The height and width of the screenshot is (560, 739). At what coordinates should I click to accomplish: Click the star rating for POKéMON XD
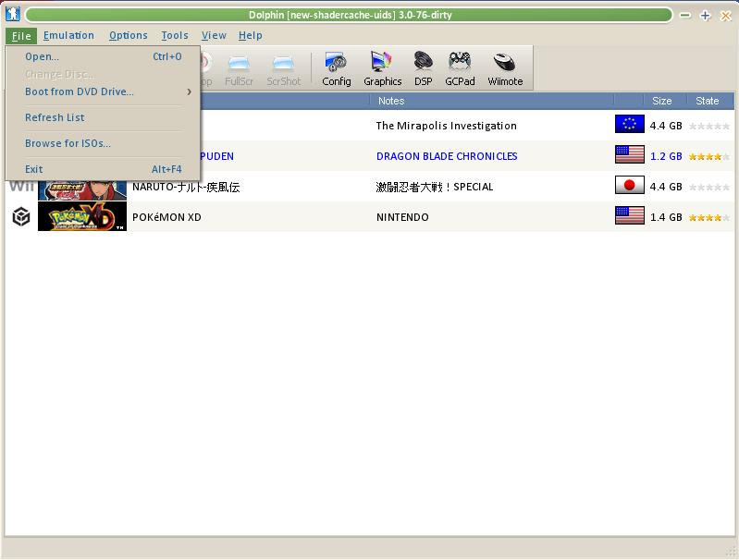(708, 217)
